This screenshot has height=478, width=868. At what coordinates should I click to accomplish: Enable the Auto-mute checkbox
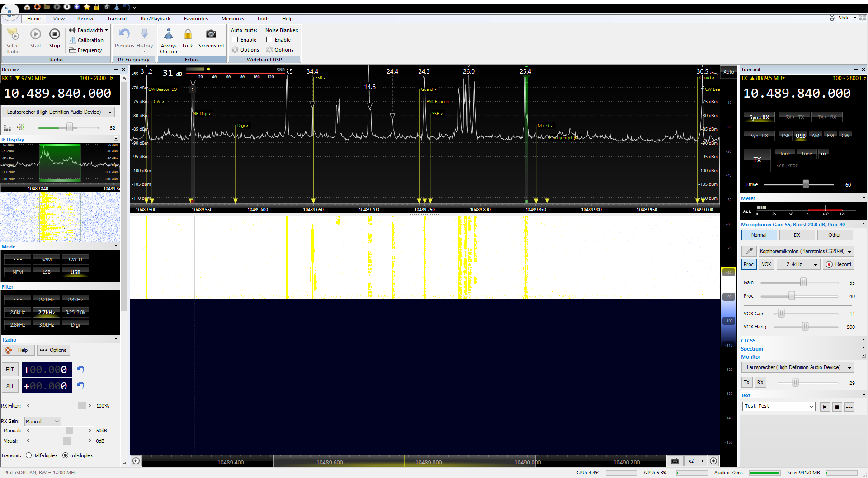click(x=235, y=40)
